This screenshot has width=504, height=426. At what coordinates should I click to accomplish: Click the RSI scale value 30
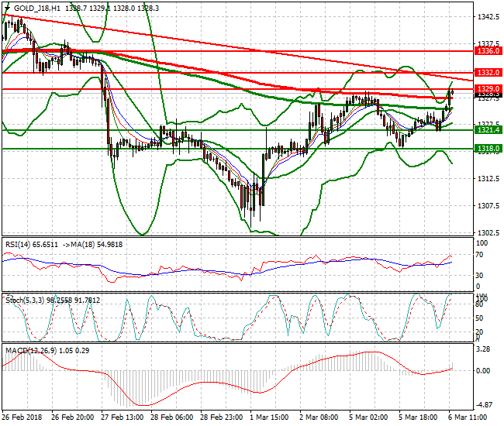click(479, 276)
